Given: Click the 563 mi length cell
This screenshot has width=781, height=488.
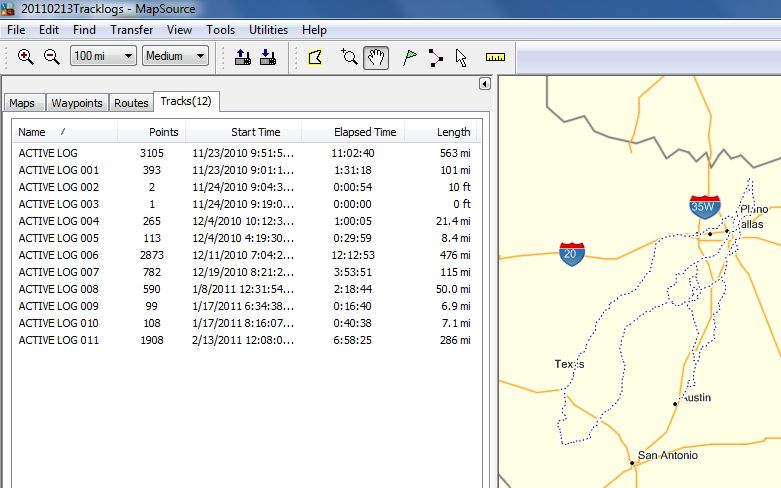Looking at the screenshot, I should (455, 153).
